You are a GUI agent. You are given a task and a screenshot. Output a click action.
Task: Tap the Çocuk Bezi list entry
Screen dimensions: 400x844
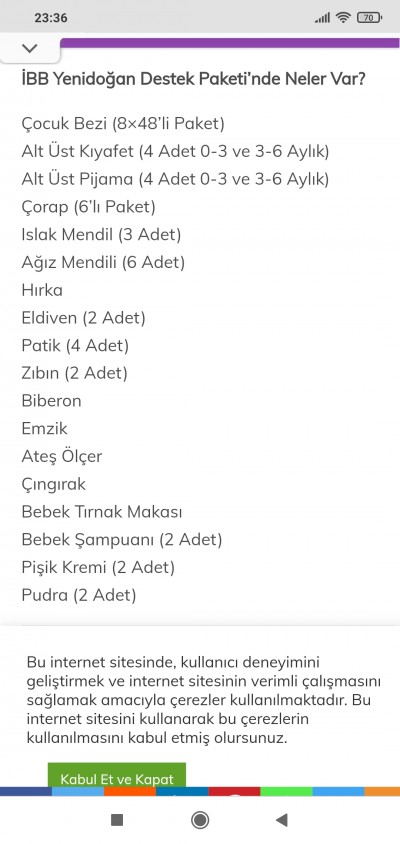pyautogui.click(x=123, y=124)
